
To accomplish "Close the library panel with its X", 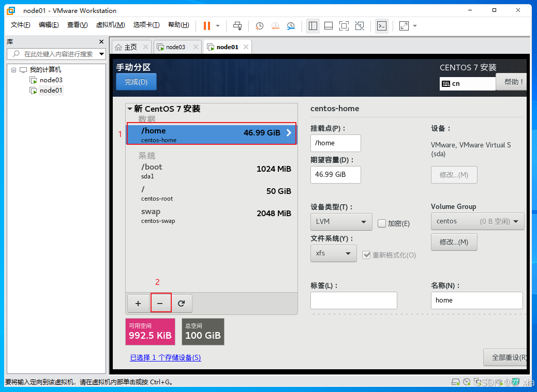I will (101, 41).
